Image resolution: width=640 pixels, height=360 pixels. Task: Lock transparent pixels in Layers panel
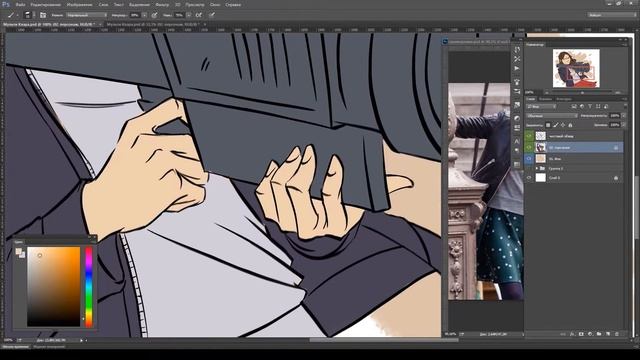(x=548, y=125)
